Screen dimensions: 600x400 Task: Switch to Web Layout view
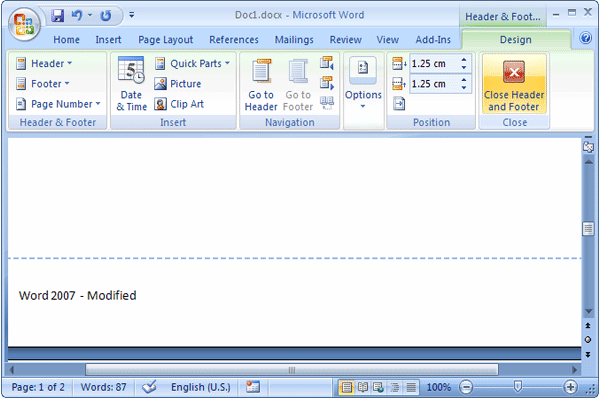point(378,387)
